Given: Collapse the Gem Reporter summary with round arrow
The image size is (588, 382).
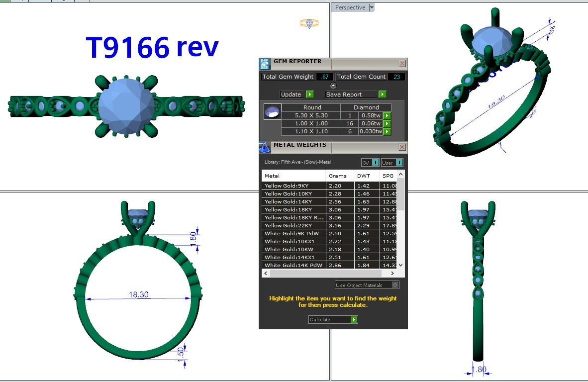Looking at the screenshot, I should 333,86.
